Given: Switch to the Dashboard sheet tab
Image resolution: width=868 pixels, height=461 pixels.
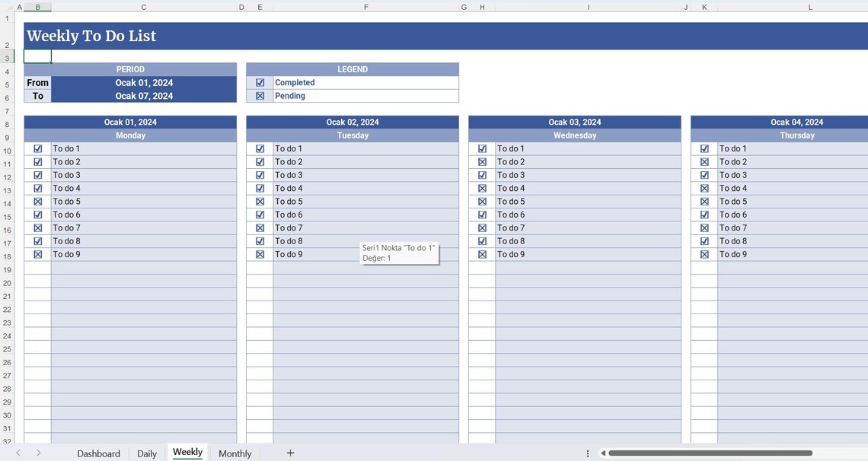Looking at the screenshot, I should tap(98, 453).
